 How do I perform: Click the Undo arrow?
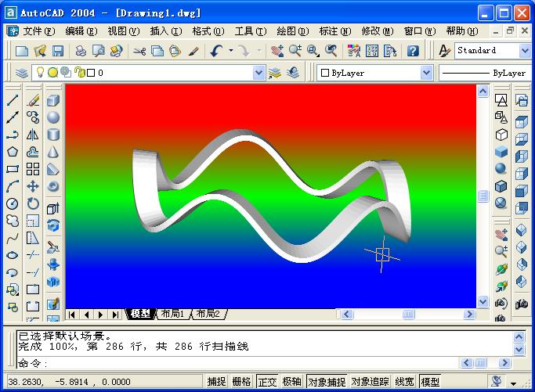coord(216,51)
